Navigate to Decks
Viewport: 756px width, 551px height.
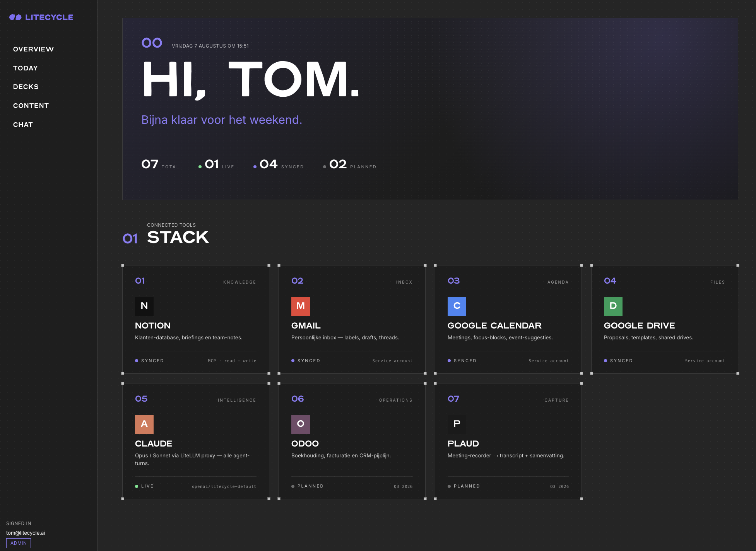26,87
